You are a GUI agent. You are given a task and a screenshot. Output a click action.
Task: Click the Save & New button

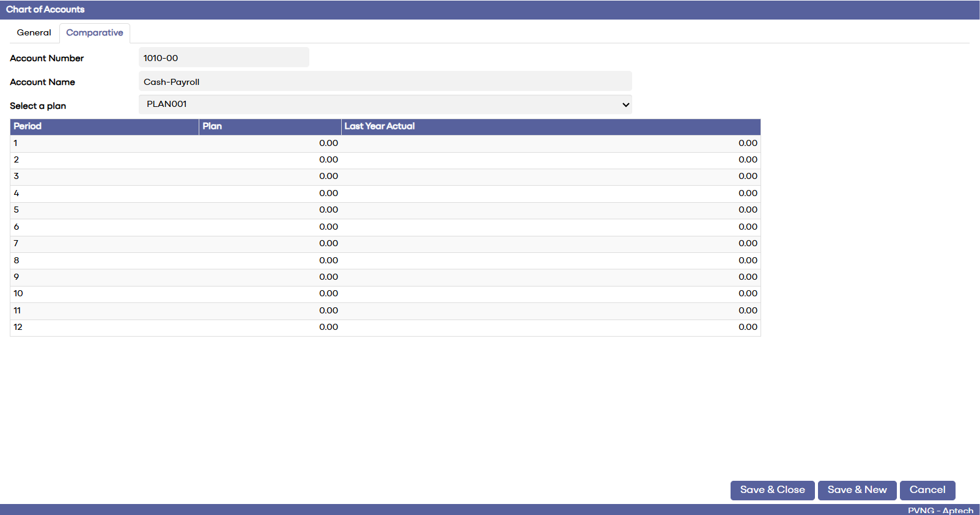coord(857,490)
